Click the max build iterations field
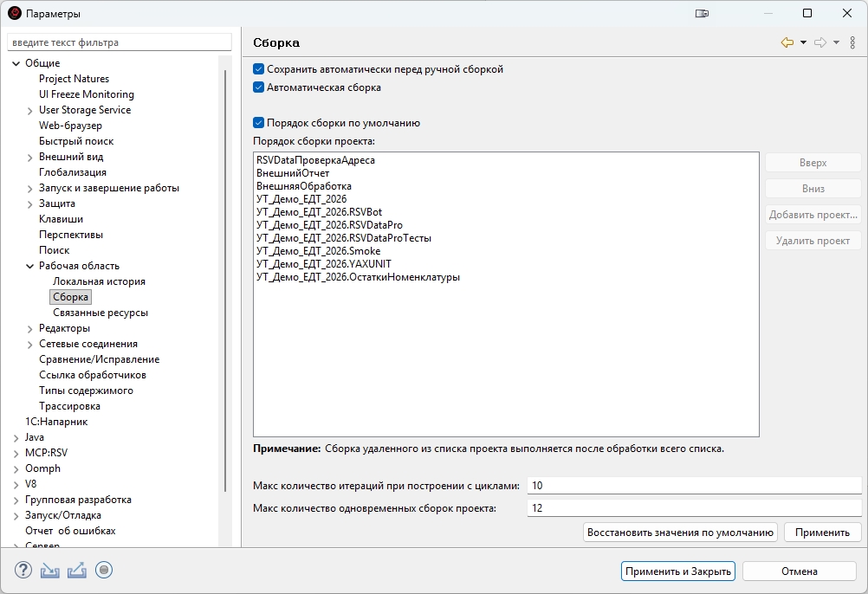868x594 pixels. 694,486
